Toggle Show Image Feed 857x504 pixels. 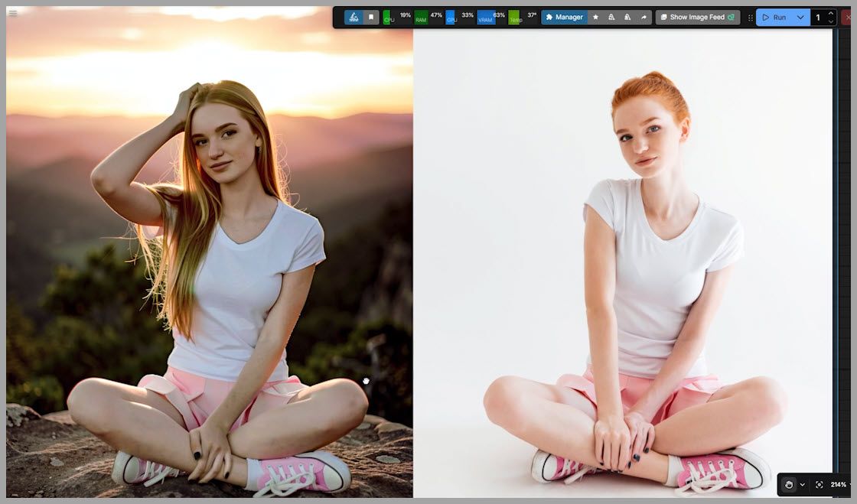pyautogui.click(x=697, y=17)
